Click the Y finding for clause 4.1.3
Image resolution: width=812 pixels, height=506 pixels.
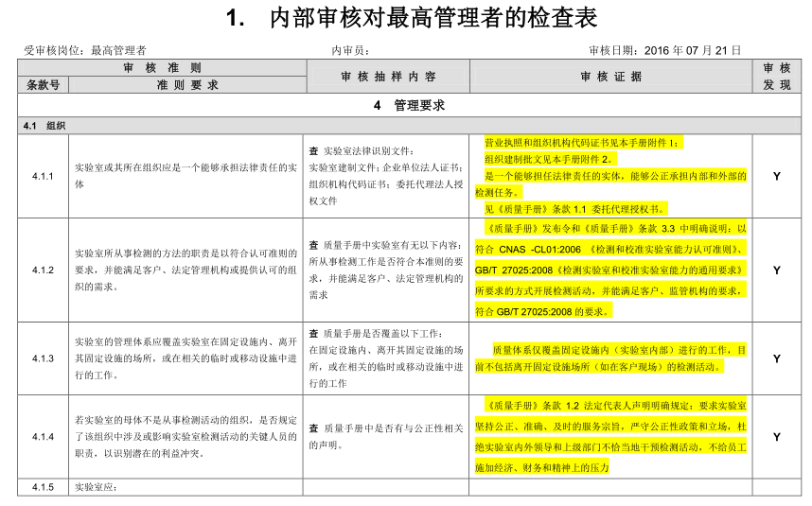(x=776, y=358)
